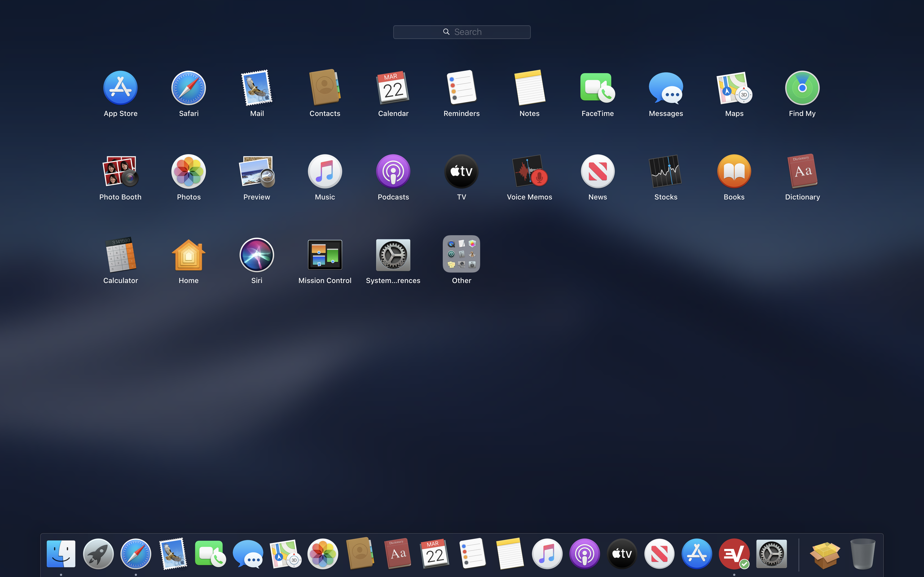924x577 pixels.
Task: Click the Launchpad search field
Action: tap(462, 32)
